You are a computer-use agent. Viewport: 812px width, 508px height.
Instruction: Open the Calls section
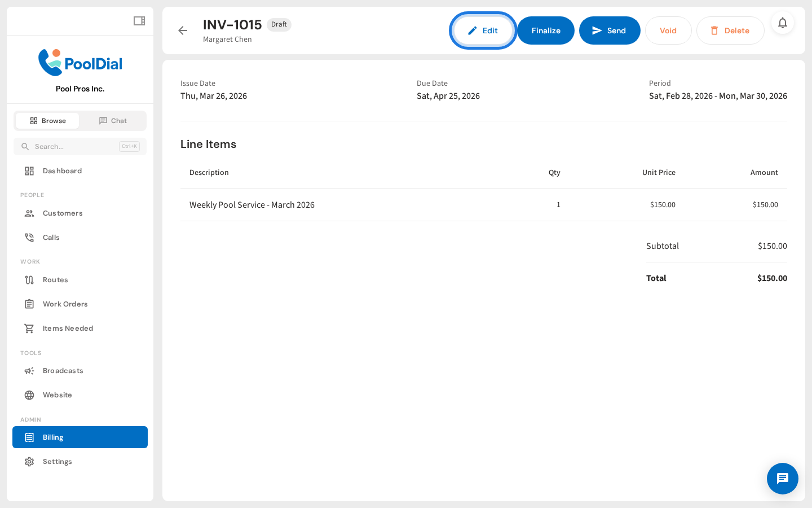click(x=51, y=237)
